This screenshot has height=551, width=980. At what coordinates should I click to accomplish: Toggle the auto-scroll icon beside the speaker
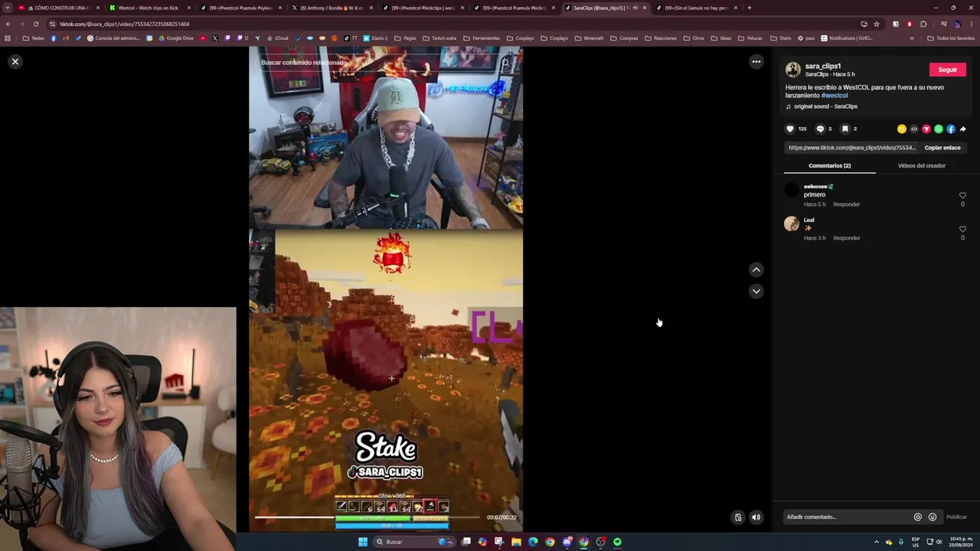[738, 517]
